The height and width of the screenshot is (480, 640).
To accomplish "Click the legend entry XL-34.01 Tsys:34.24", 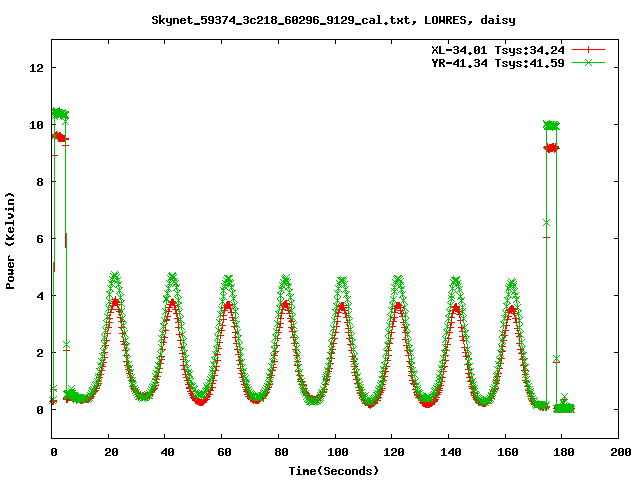I will tap(498, 50).
